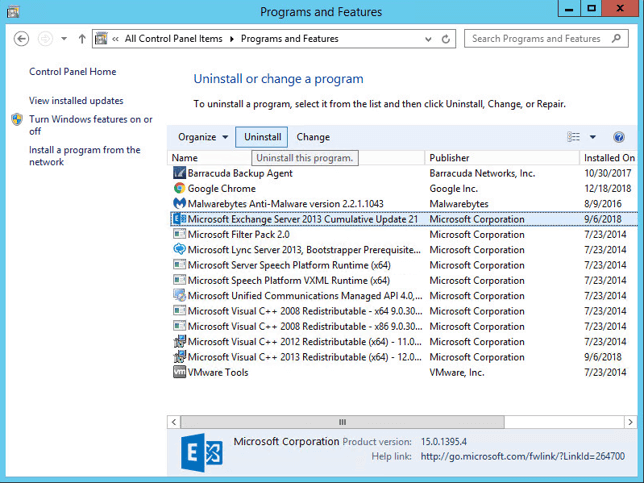Uninstall the selected program
This screenshot has width=644, height=483.
tap(262, 137)
